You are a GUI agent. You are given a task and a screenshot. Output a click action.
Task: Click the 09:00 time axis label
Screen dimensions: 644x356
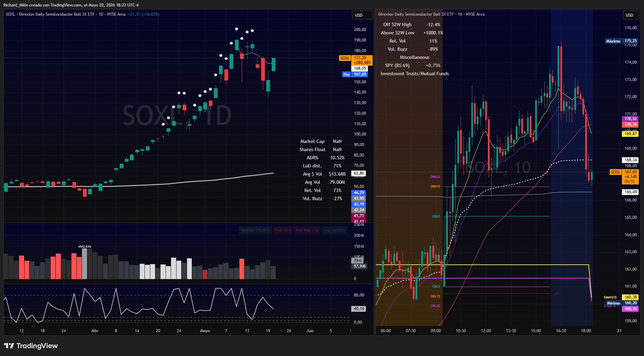coord(437,332)
